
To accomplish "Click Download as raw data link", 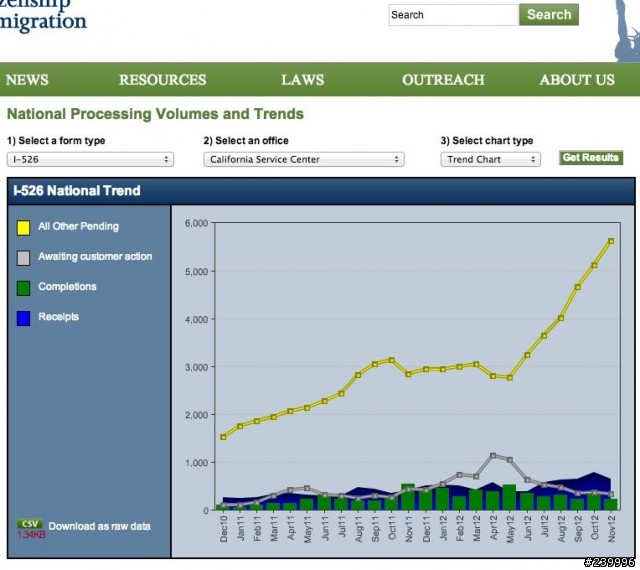I will pyautogui.click(x=99, y=526).
